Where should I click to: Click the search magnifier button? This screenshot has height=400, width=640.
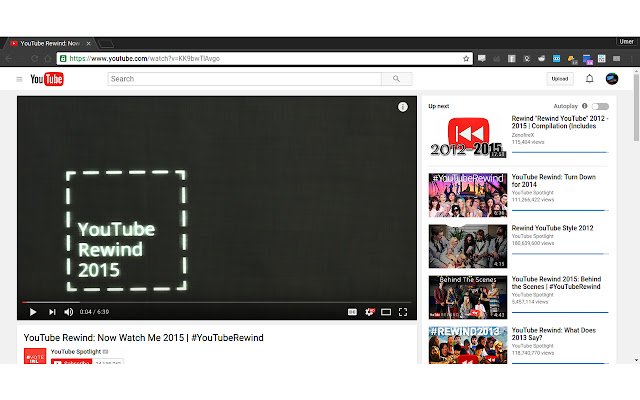396,79
